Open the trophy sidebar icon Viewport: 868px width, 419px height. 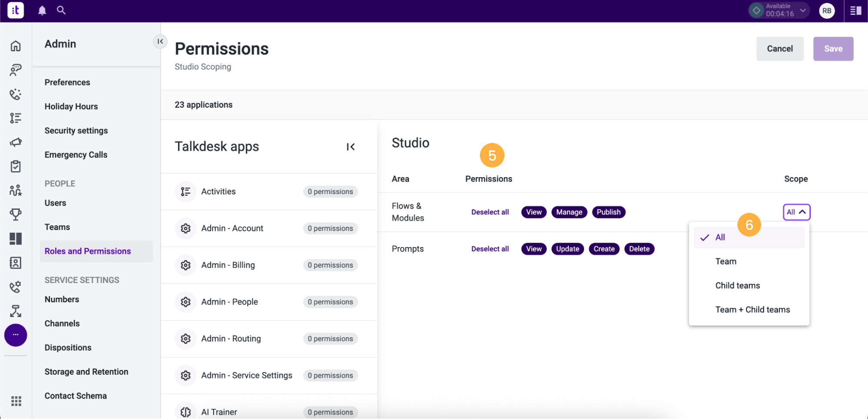(x=16, y=214)
